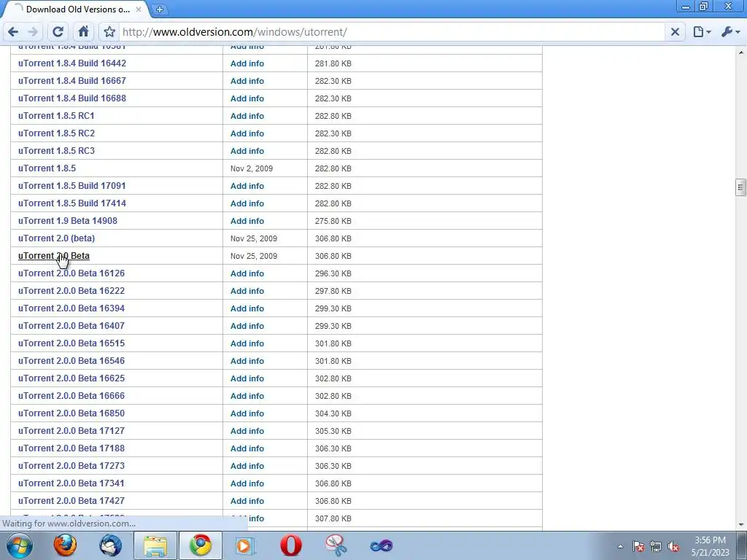This screenshot has height=560, width=747.
Task: Launch Firefox from the taskbar
Action: point(65,545)
